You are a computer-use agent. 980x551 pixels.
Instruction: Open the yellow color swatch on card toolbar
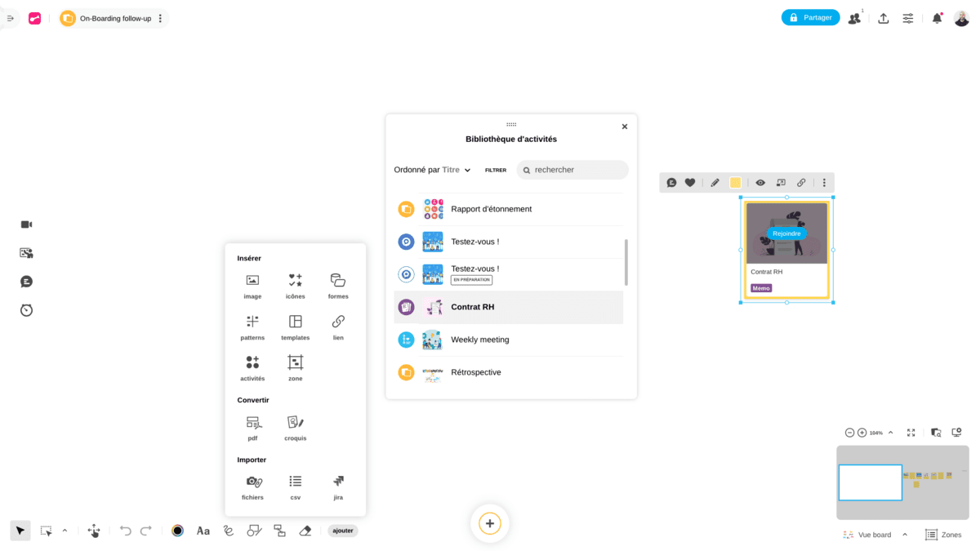pos(735,183)
